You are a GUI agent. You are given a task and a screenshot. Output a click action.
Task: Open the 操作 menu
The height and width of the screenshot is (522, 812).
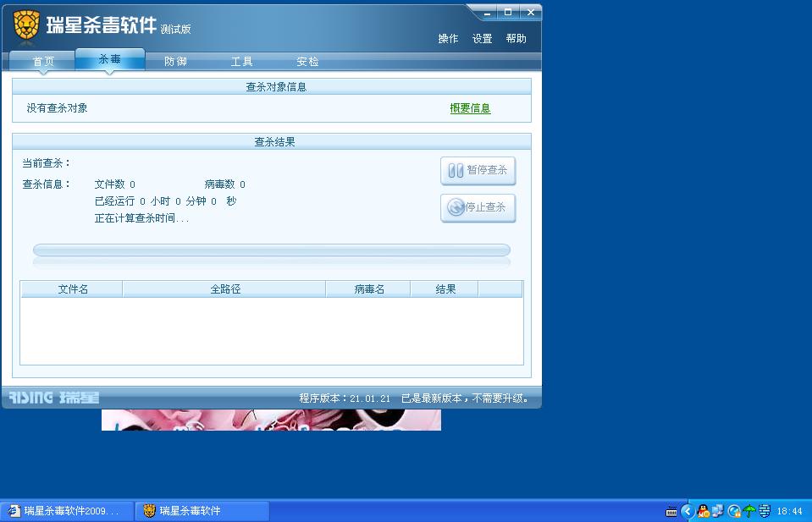(448, 39)
